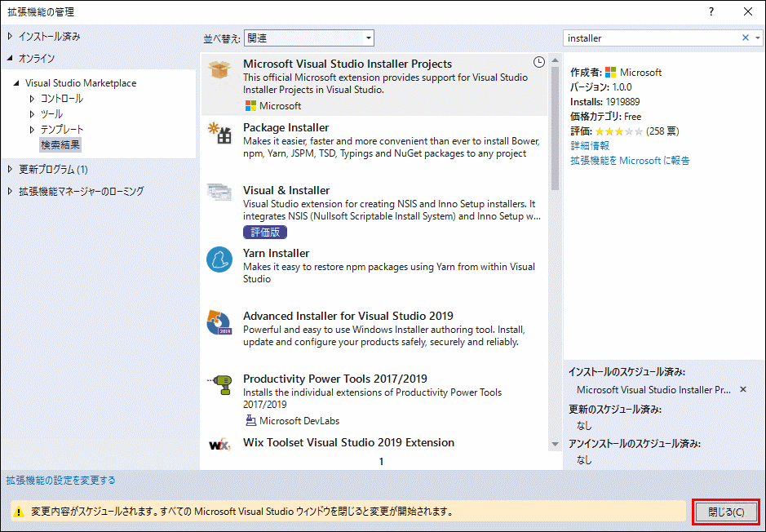Image resolution: width=766 pixels, height=532 pixels.
Task: Open the 詳細情報 link
Action: click(590, 145)
